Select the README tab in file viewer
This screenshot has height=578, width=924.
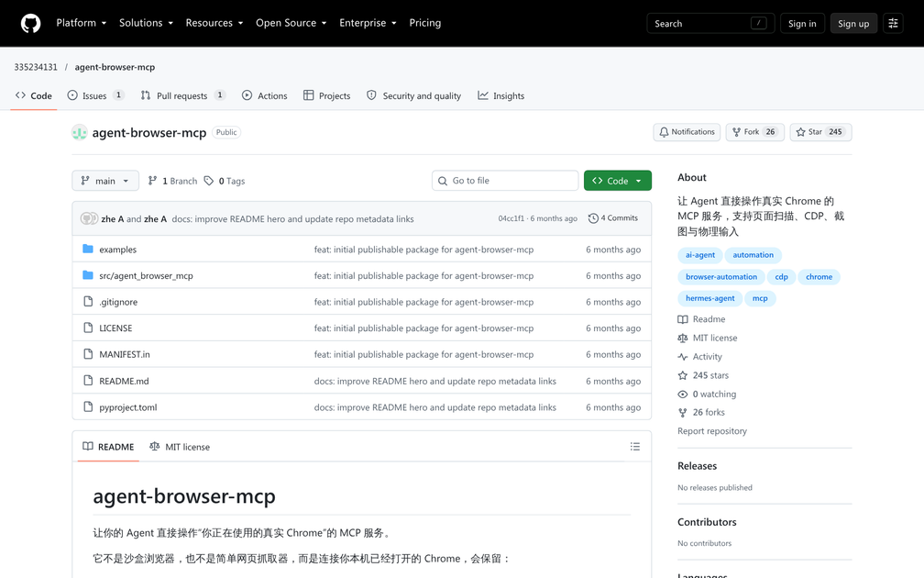pyautogui.click(x=108, y=447)
